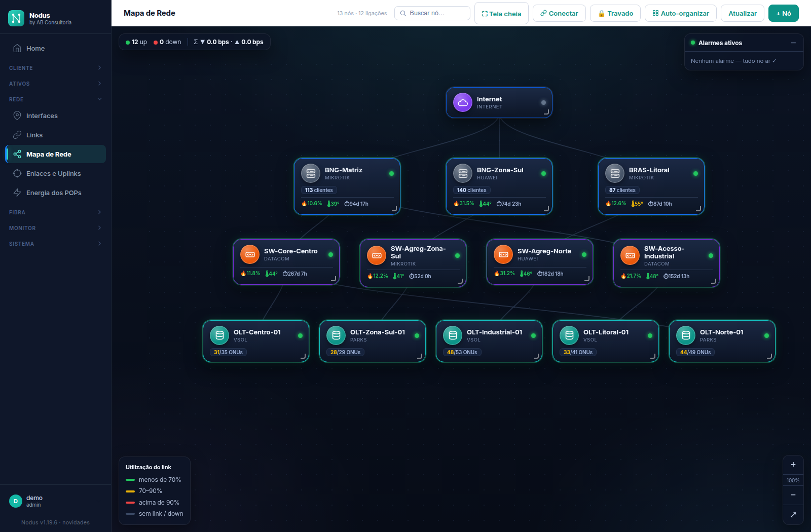The width and height of the screenshot is (811, 532).
Task: Click the 31/35 ONUs badge
Action: tap(228, 352)
